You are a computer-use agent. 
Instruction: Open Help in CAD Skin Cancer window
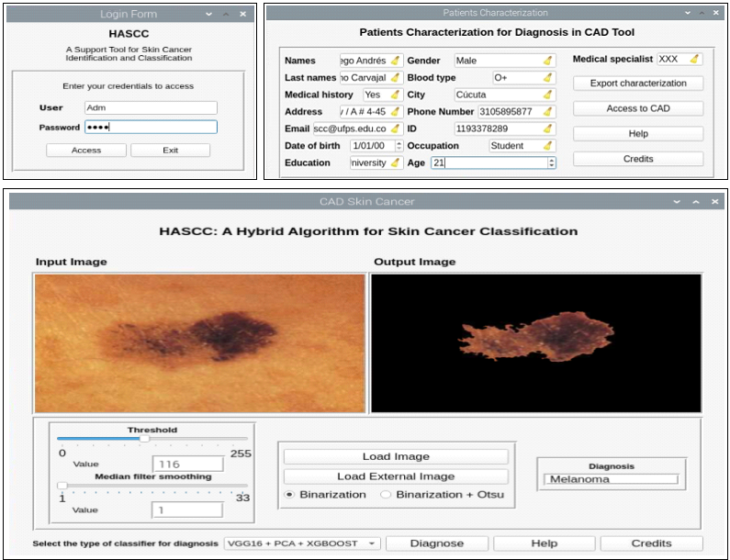[545, 543]
